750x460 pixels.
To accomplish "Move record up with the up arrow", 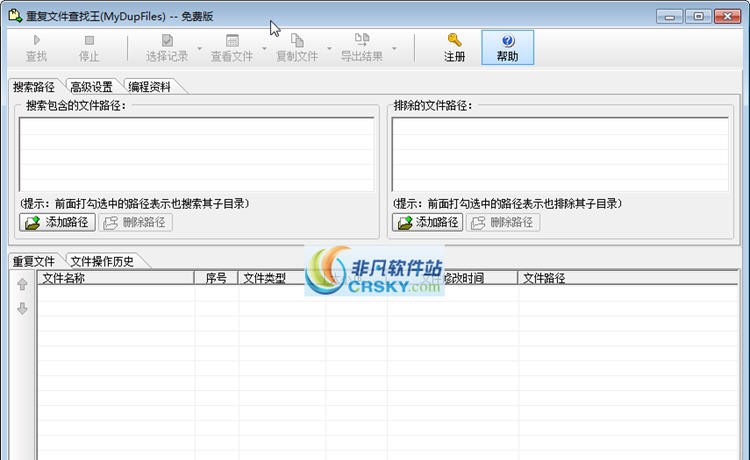I will (22, 285).
